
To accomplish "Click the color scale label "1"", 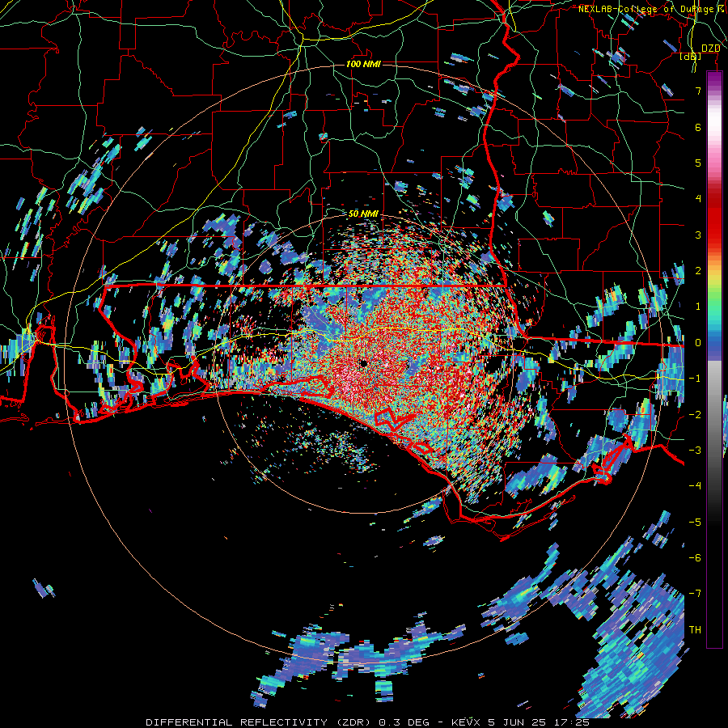I will pyautogui.click(x=698, y=307).
